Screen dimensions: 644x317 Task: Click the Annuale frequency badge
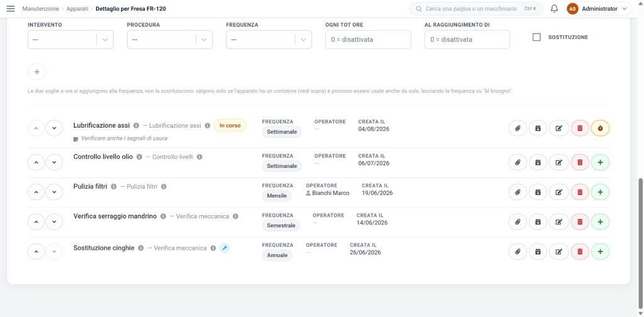click(277, 255)
